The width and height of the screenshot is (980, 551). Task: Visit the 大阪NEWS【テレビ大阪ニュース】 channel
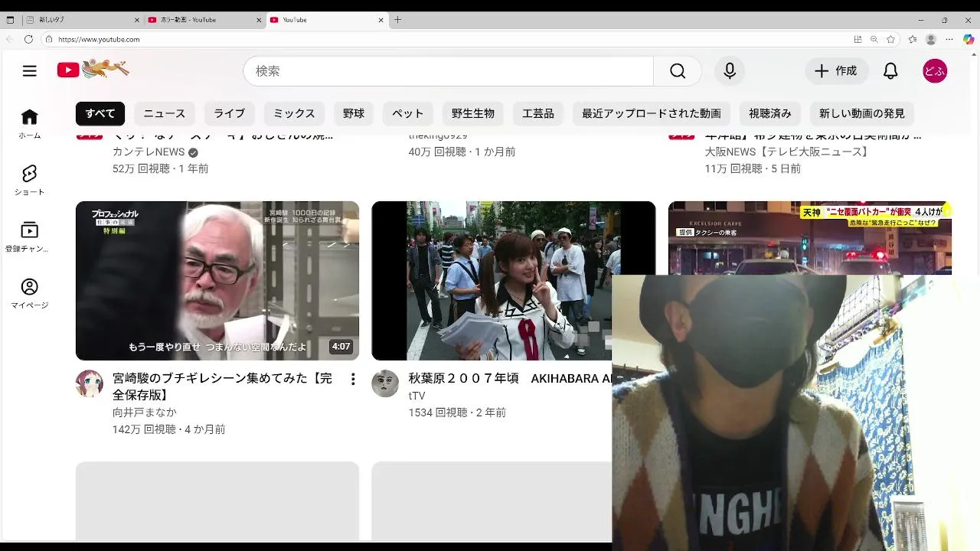pyautogui.click(x=788, y=152)
